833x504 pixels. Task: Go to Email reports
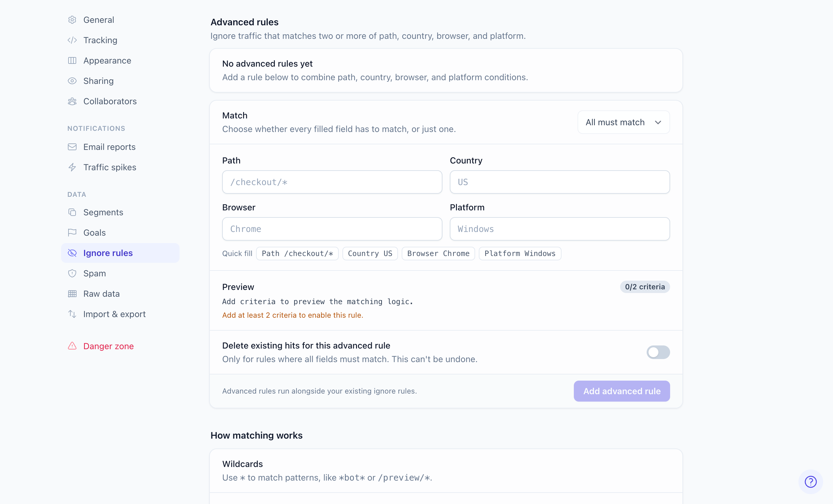coord(120,147)
